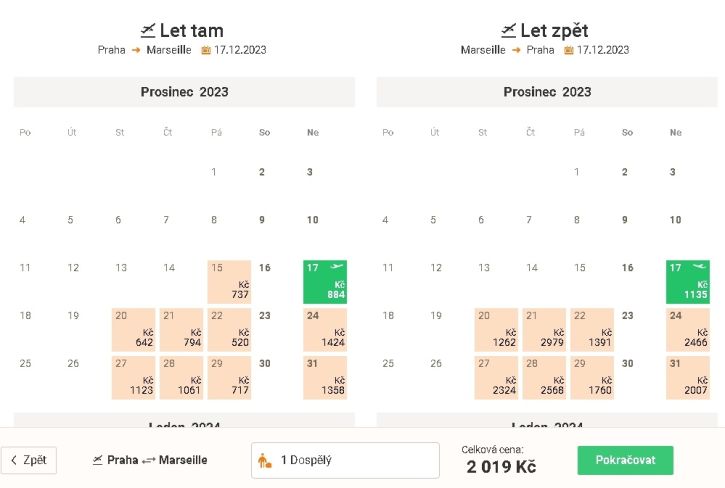Viewport: 725px width, 488px height.
Task: Go back with the Zpět button
Action: pos(29,460)
